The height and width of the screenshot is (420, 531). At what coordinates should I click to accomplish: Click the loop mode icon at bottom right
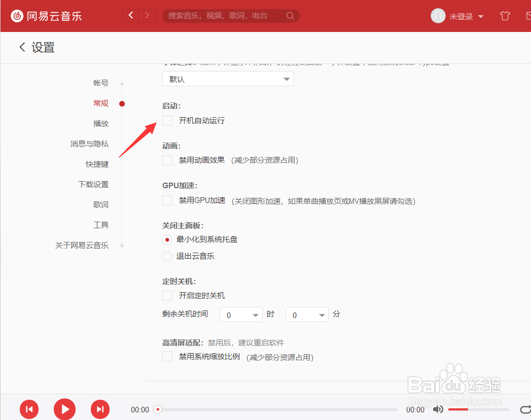[x=525, y=409]
